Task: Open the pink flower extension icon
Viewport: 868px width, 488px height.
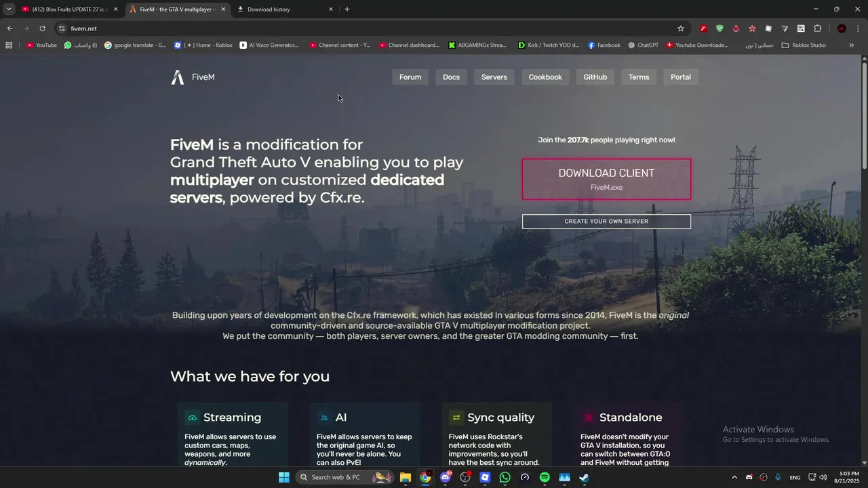Action: tap(752, 28)
